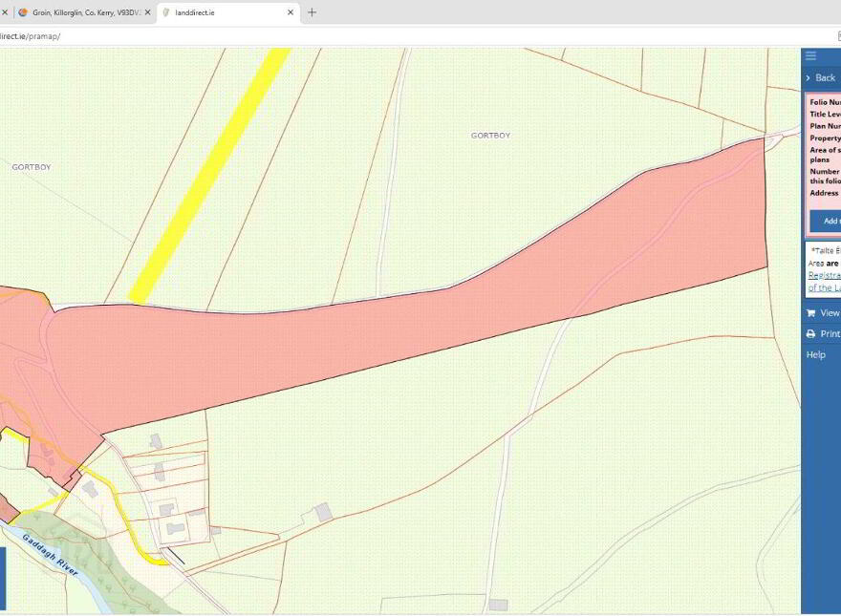Open the View option next to cart
This screenshot has width=841, height=616.
pos(830,313)
